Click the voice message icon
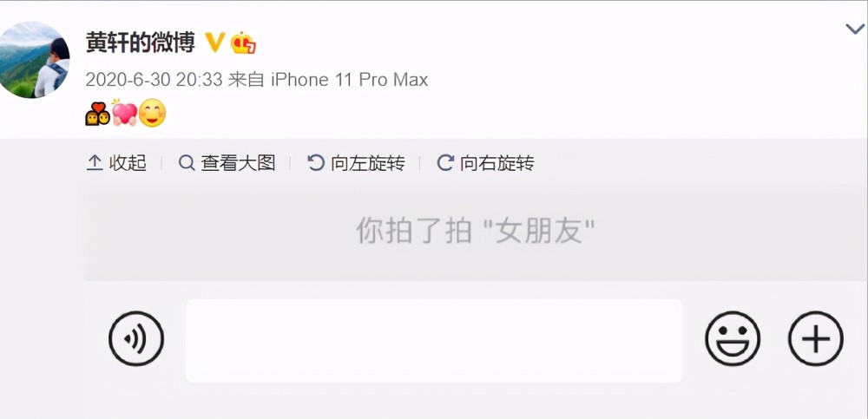868x419 pixels. 136,338
